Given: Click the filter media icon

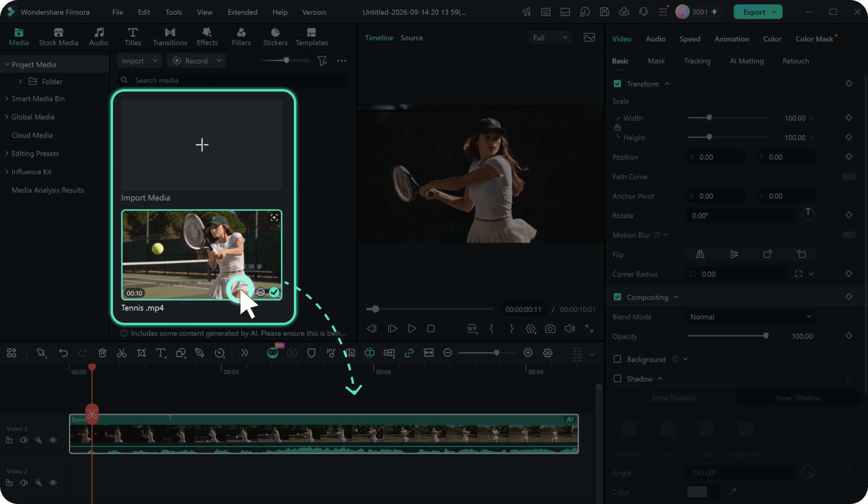Looking at the screenshot, I should [x=322, y=60].
